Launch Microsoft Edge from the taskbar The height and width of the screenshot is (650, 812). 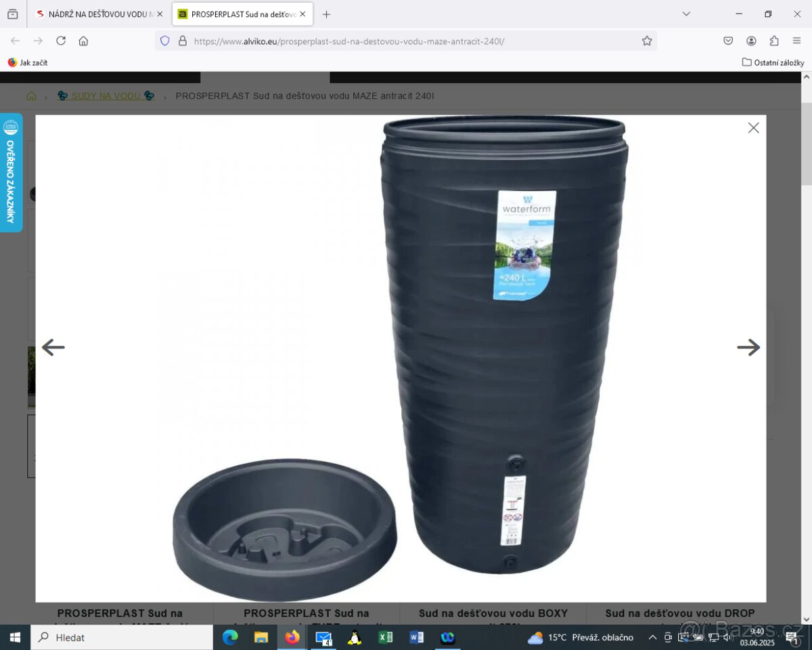point(230,637)
